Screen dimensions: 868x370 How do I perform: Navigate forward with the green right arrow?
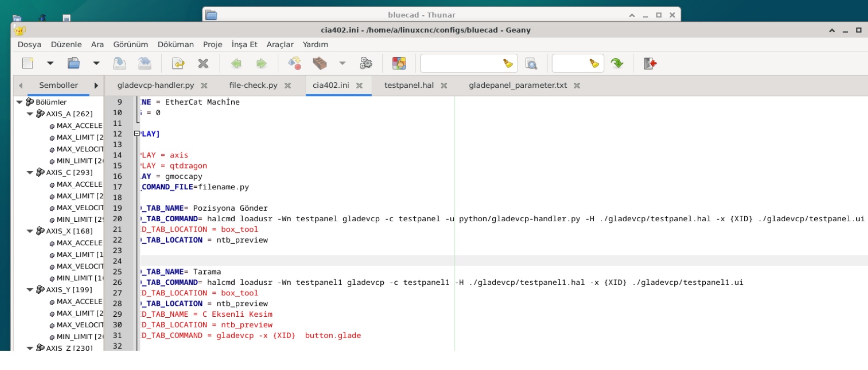pos(261,63)
